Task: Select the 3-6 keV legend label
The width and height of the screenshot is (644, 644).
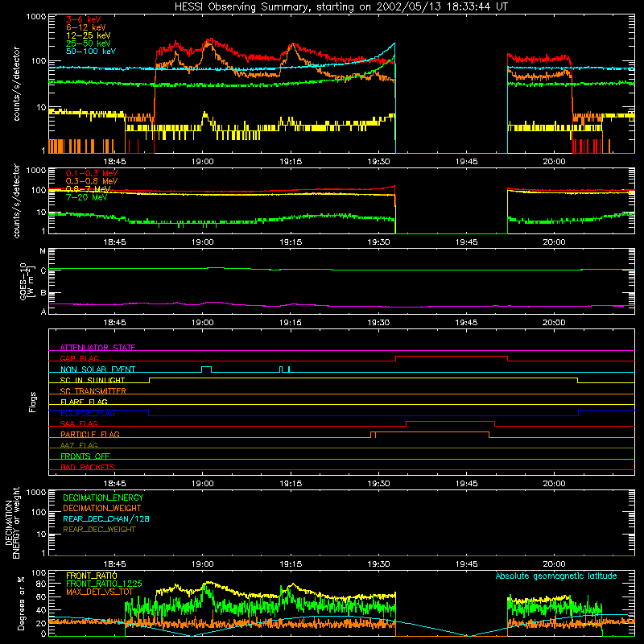Action: pyautogui.click(x=84, y=19)
